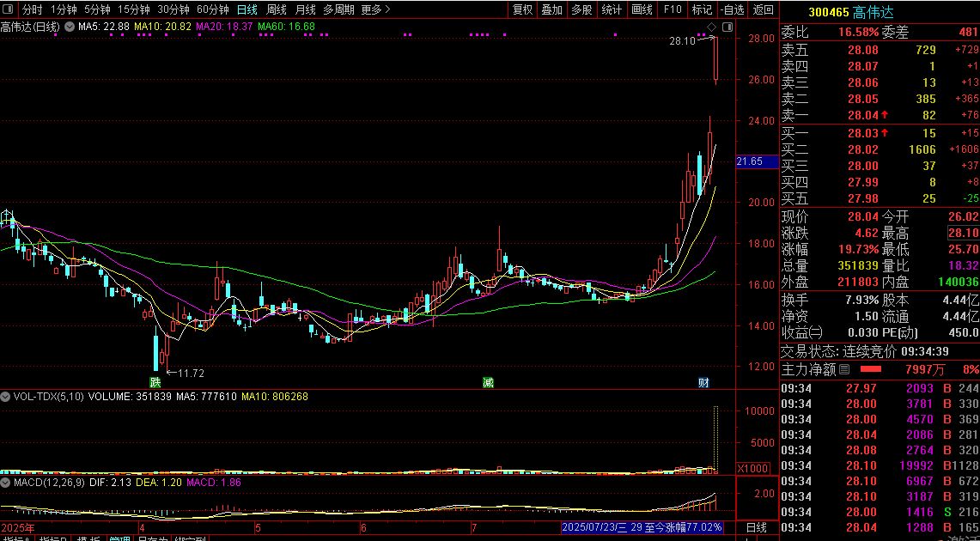This screenshot has width=980, height=541.
Task: Click the MA60: 16.68 indicator label
Action: point(286,27)
